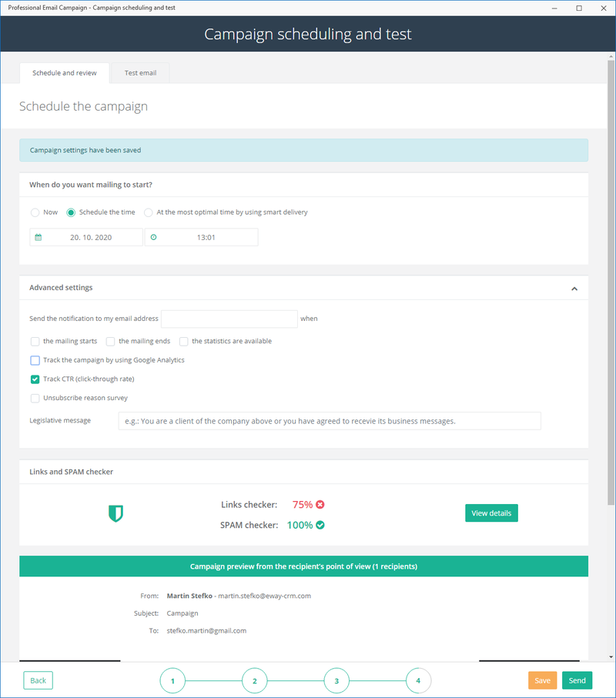Click the red Links checker error icon

pos(320,504)
